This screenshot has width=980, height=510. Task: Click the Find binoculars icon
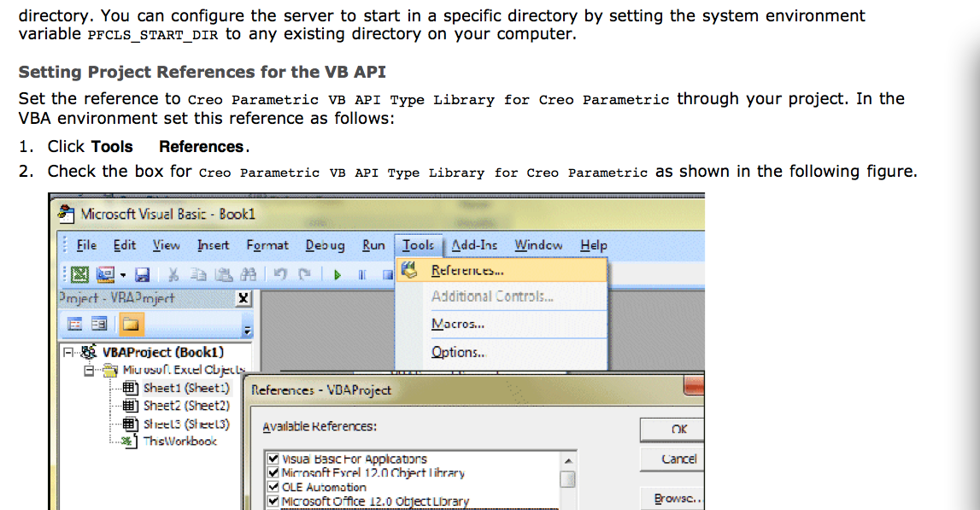coord(248,274)
